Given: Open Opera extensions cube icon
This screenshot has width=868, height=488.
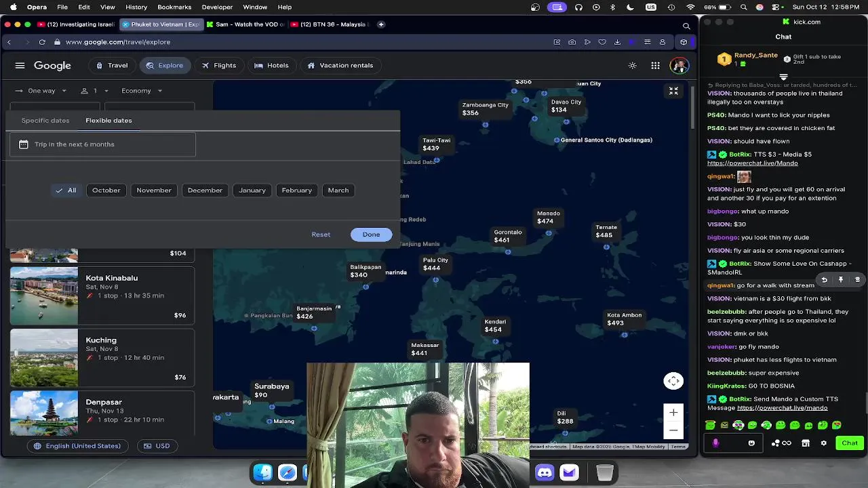Looking at the screenshot, I should coord(684,42).
